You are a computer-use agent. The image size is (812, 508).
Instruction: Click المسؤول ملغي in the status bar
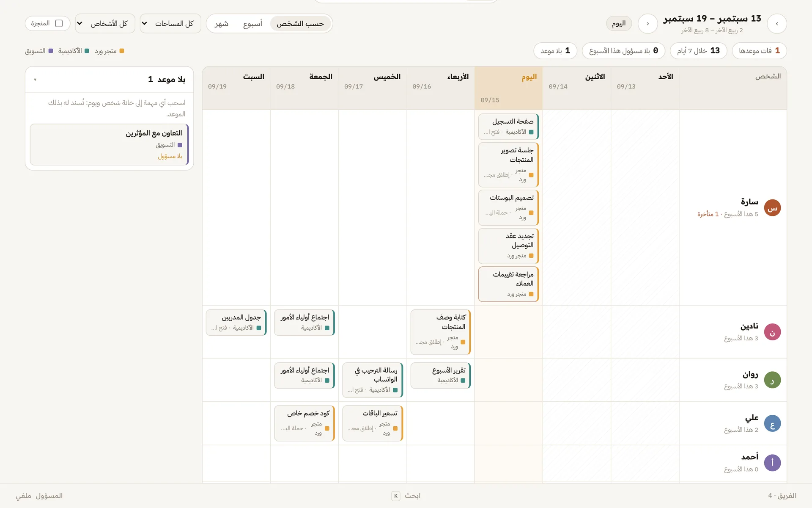tap(39, 496)
